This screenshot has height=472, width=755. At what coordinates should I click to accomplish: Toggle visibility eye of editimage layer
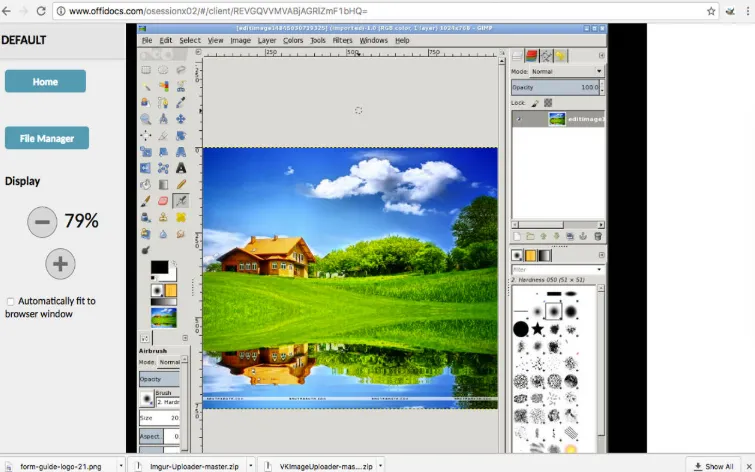[519, 119]
